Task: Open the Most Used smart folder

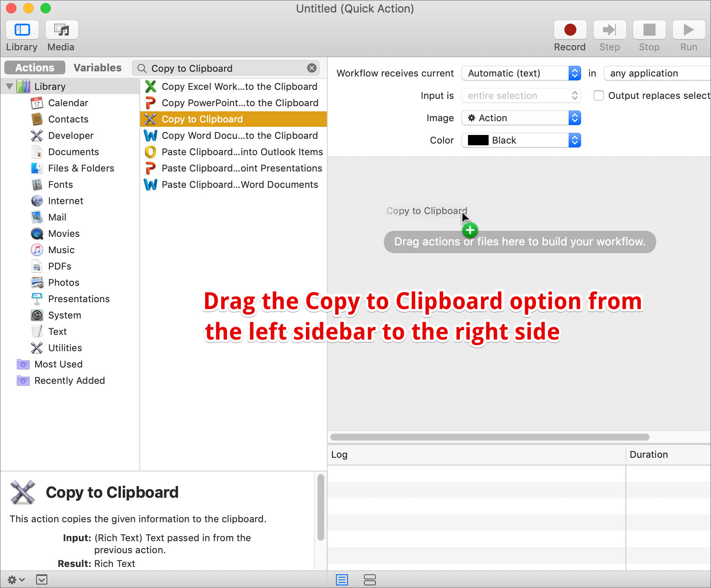Action: pos(58,364)
